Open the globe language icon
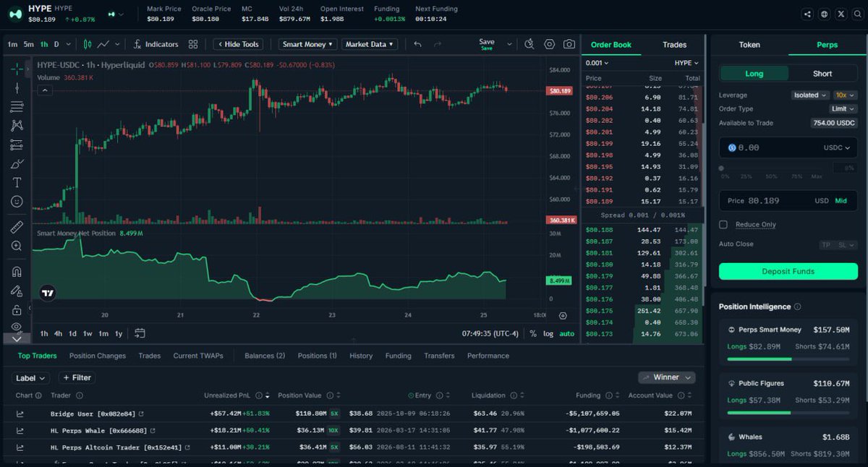Viewport: 868px width, 467px height. pos(825,14)
